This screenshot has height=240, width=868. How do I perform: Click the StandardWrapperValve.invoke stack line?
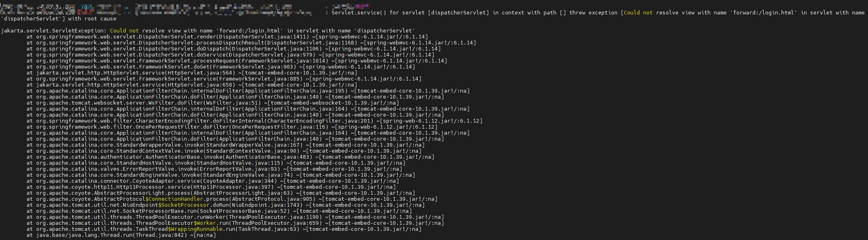point(226,145)
